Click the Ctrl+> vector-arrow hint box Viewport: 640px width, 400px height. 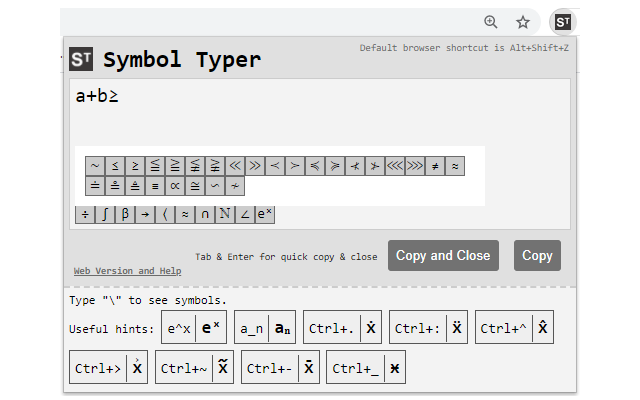coord(109,367)
